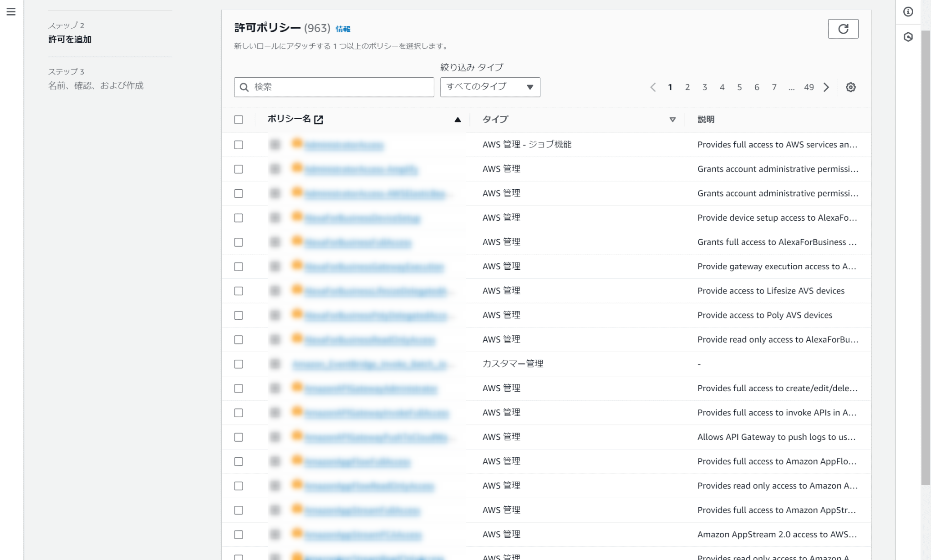Go to the next page with the chevron arrow

[826, 87]
